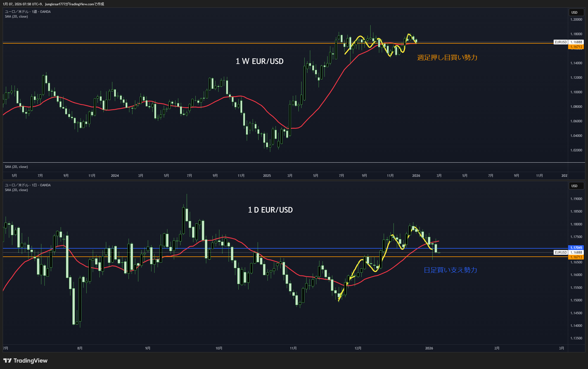Image resolution: width=588 pixels, height=369 pixels.
Task: Click the 2026 marker on weekly time axis
Action: pyautogui.click(x=416, y=176)
